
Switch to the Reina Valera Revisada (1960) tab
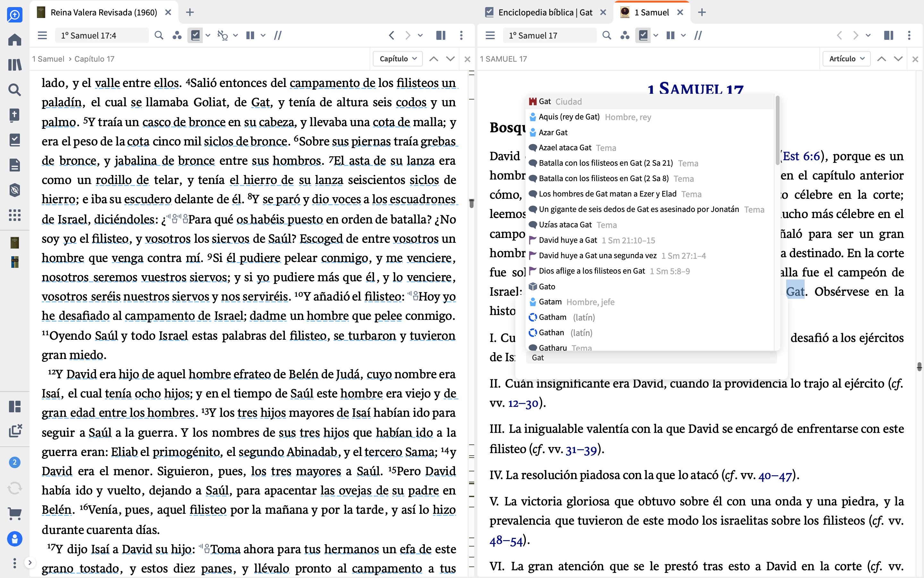click(x=104, y=13)
